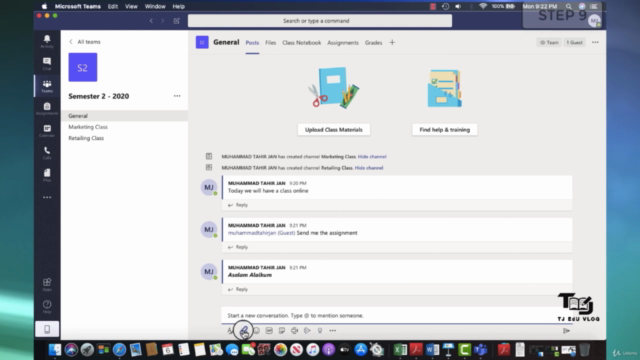
Task: Click the search or command box
Action: pyautogui.click(x=320, y=21)
